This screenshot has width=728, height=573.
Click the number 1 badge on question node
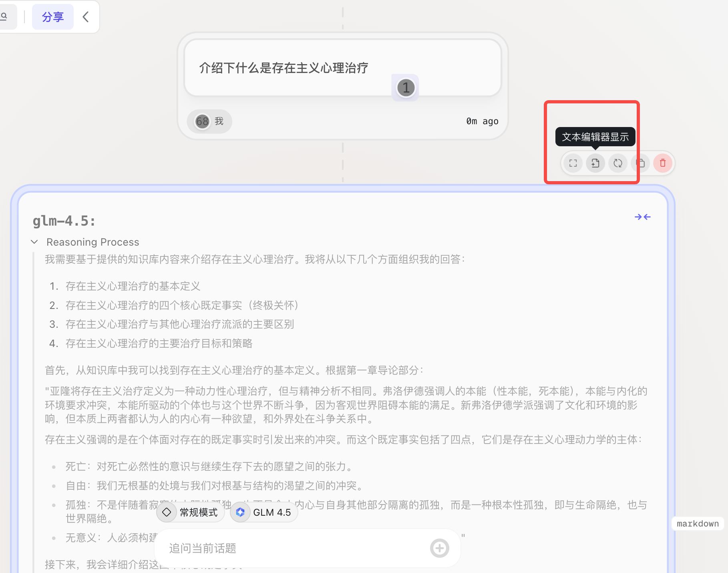[x=406, y=87]
